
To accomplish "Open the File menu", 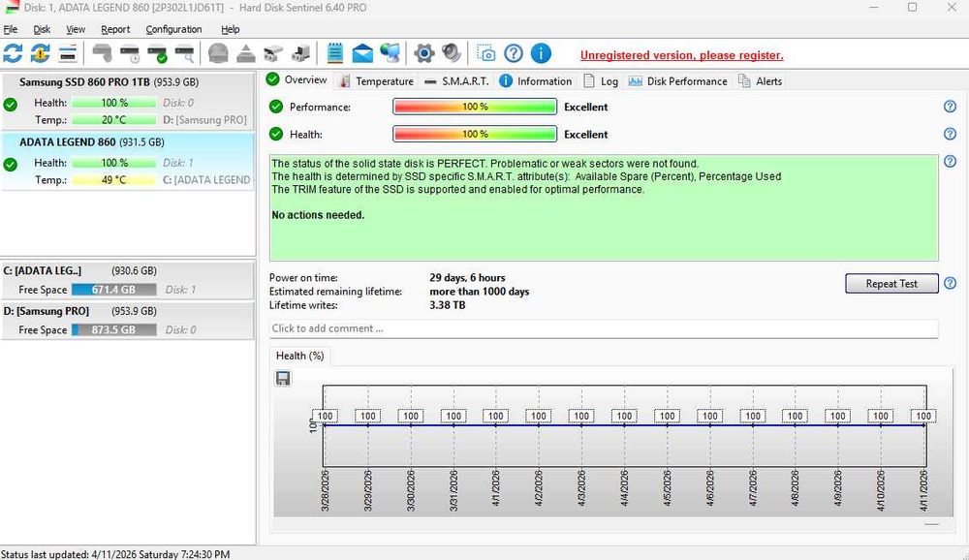I will coord(11,29).
